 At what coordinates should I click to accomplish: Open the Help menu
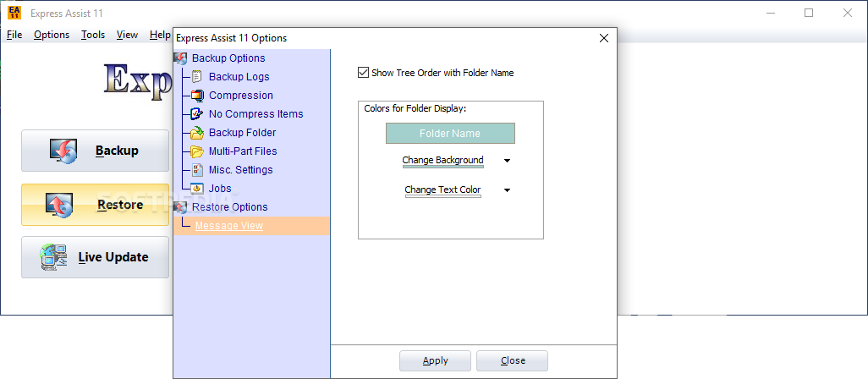(160, 35)
